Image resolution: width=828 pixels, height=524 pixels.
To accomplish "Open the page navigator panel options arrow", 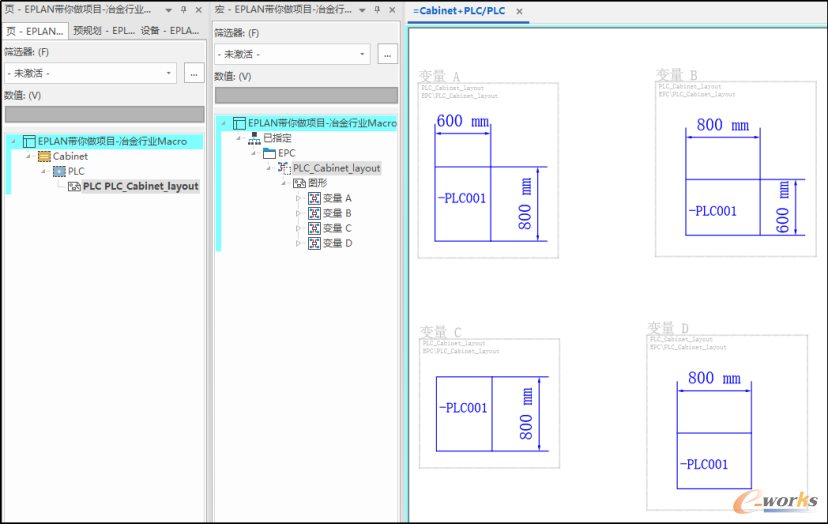I will coord(168,10).
